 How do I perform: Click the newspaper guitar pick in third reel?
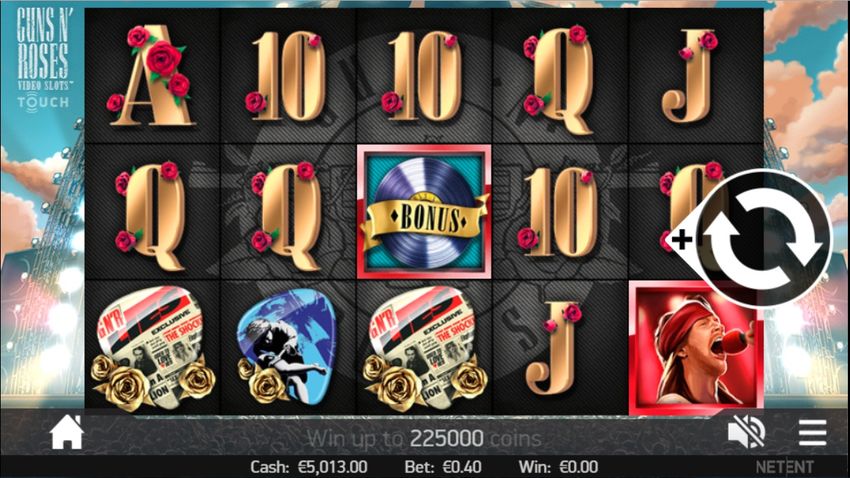(x=424, y=348)
